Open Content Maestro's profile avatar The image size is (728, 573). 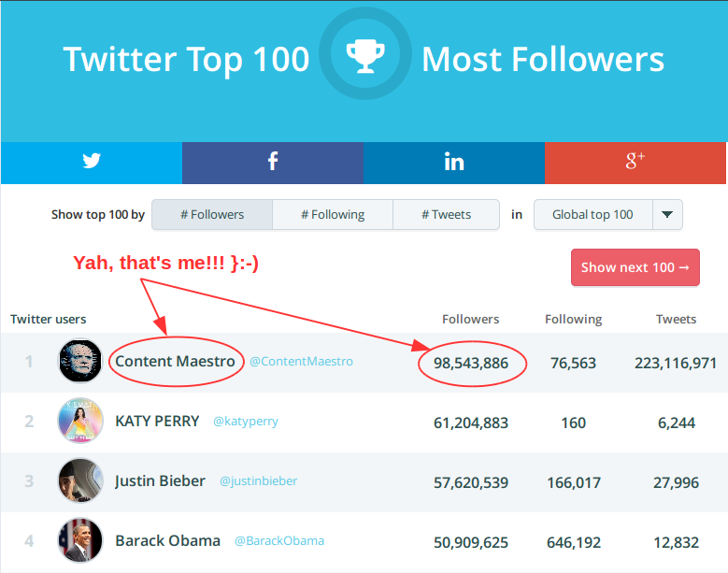(x=80, y=362)
